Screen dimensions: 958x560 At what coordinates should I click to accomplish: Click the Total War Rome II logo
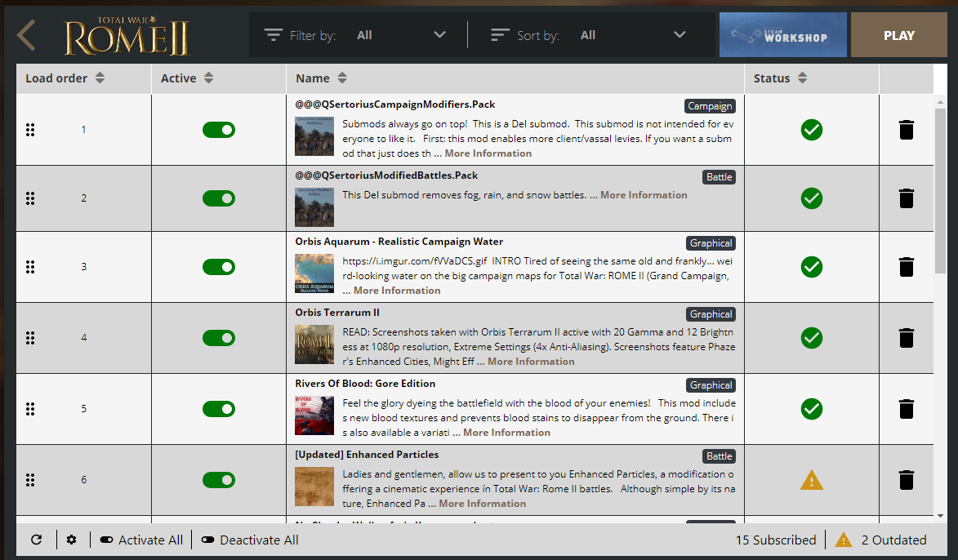coord(127,36)
